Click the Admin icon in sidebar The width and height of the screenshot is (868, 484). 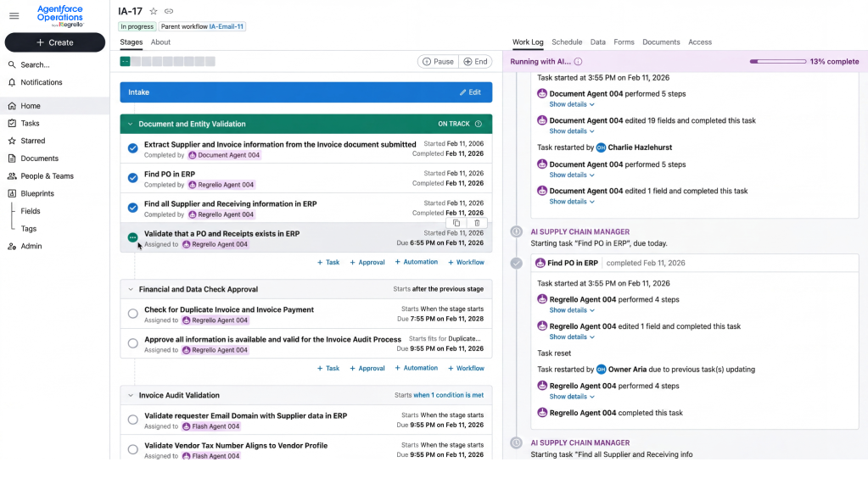pyautogui.click(x=12, y=246)
